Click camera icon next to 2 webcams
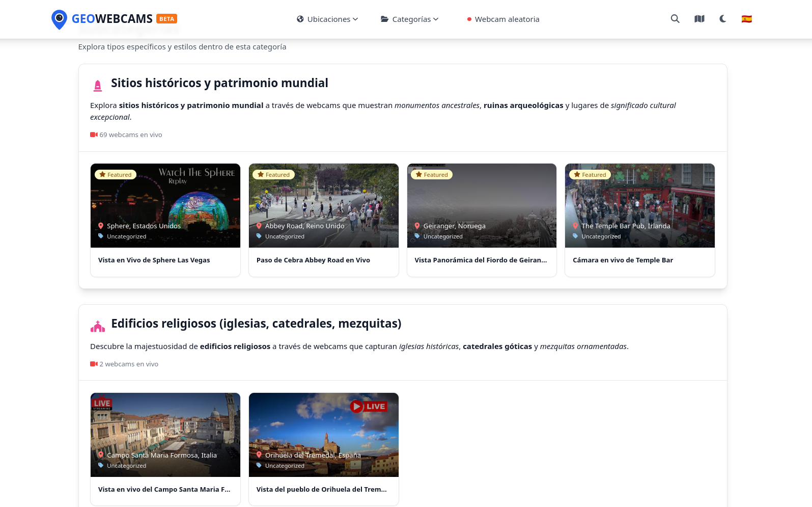This screenshot has width=812, height=507. (94, 364)
